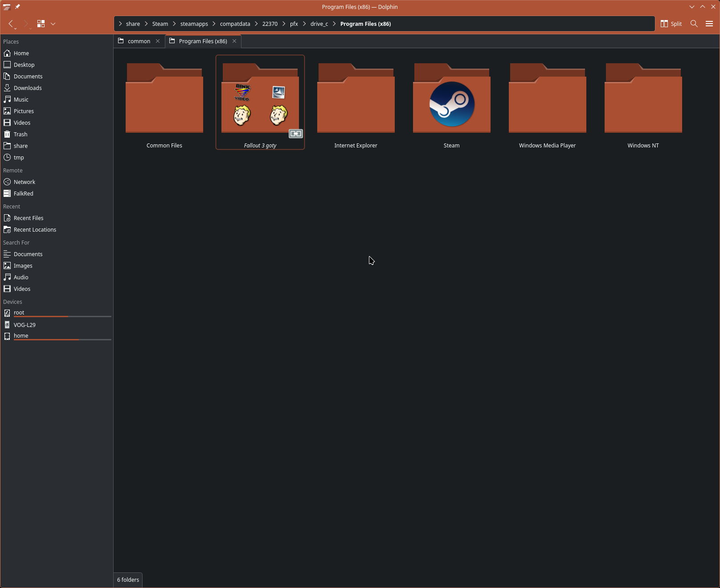The height and width of the screenshot is (588, 720).
Task: Open the view mode dropdown arrow
Action: click(x=53, y=24)
